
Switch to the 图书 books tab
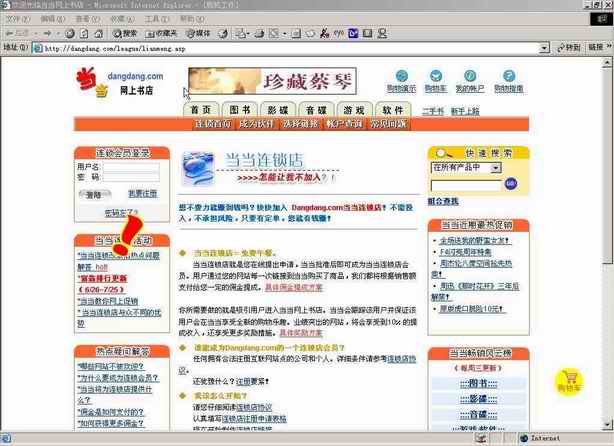point(239,110)
